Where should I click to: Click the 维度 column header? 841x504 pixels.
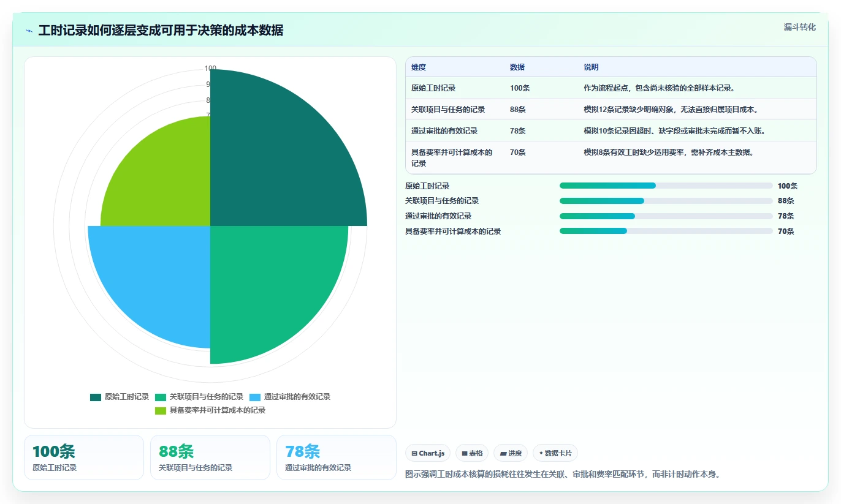[419, 67]
